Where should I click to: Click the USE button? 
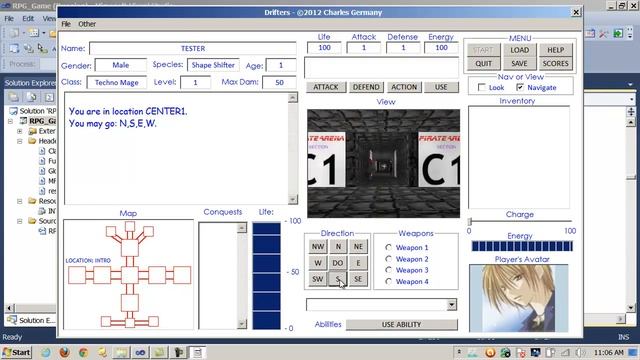(x=441, y=87)
